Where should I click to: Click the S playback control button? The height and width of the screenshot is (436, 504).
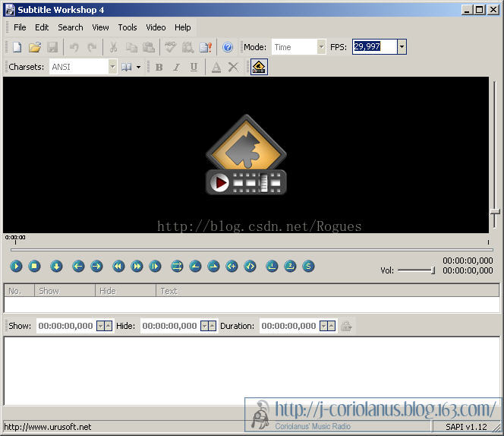[308, 266]
